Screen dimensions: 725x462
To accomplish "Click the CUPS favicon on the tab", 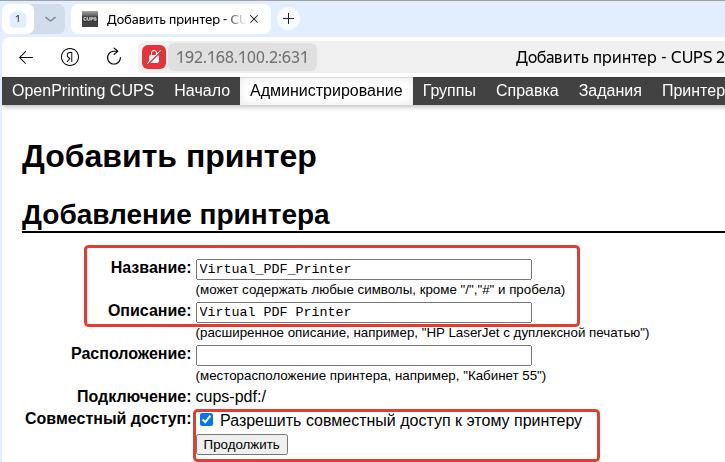I will pos(90,19).
